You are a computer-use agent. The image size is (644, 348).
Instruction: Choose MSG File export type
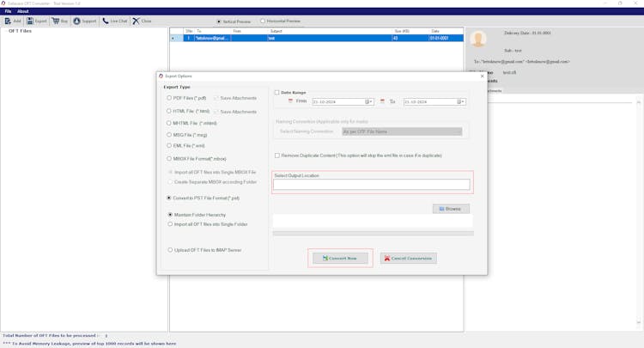(x=169, y=134)
